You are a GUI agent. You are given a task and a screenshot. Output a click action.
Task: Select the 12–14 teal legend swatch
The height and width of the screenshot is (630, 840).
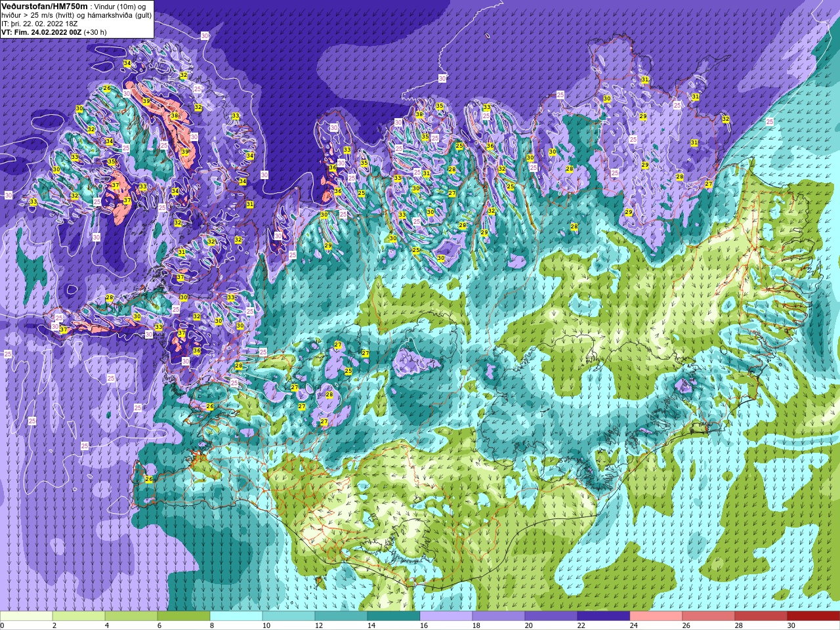tap(341, 616)
